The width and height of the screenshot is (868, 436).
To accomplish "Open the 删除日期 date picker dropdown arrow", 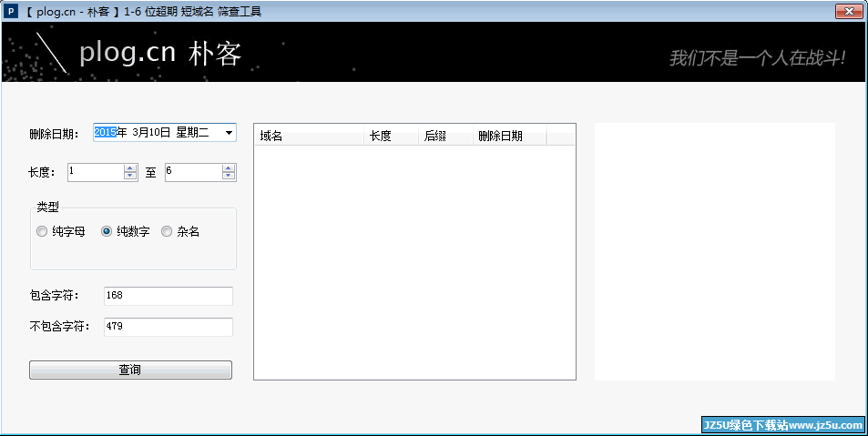I will (x=229, y=133).
